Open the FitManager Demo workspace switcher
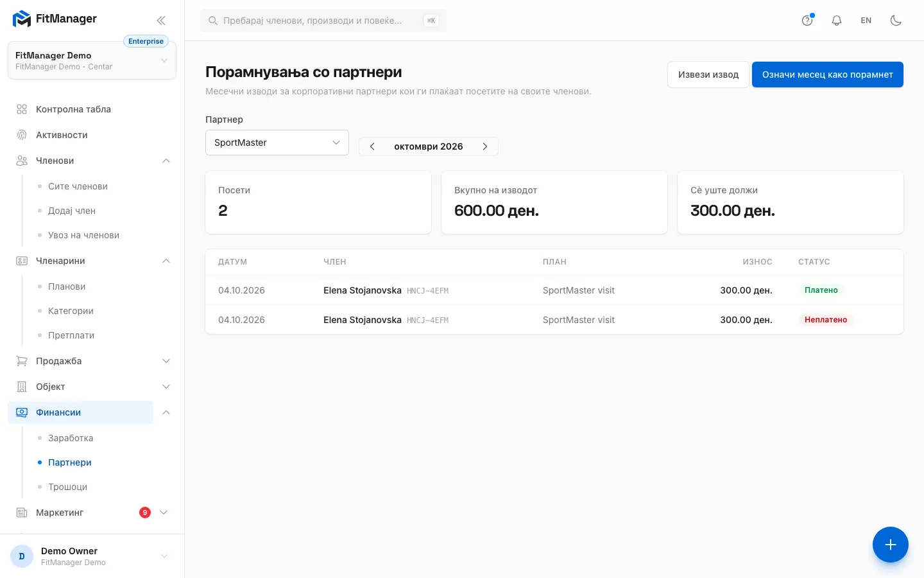 92,61
